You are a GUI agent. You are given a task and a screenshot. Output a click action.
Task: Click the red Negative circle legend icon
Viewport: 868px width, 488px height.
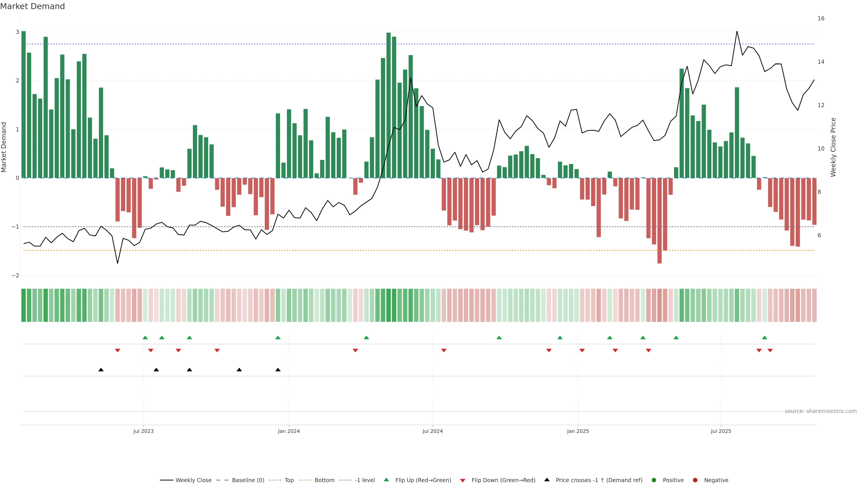pyautogui.click(x=695, y=480)
